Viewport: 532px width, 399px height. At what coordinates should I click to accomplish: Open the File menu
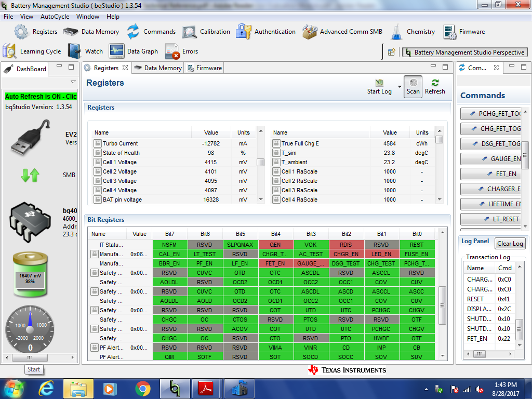pos(8,17)
